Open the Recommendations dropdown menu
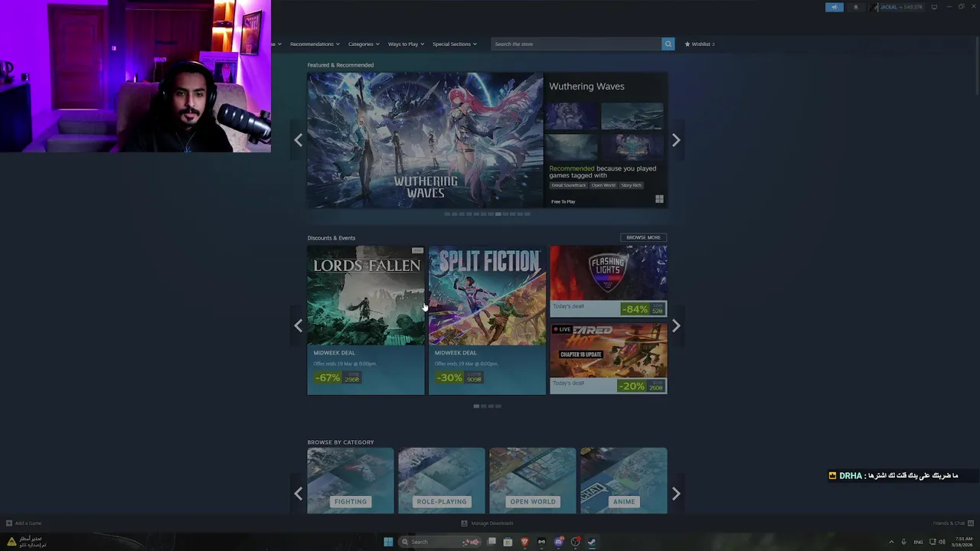The image size is (980, 551). (314, 44)
